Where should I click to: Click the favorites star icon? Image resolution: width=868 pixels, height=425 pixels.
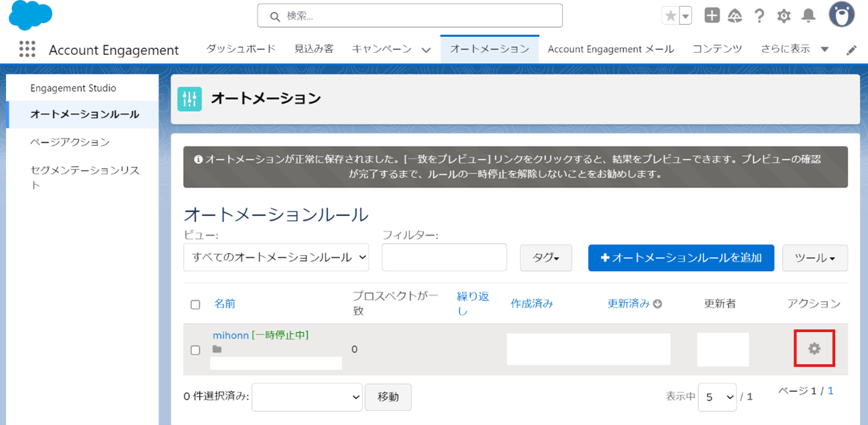(670, 15)
